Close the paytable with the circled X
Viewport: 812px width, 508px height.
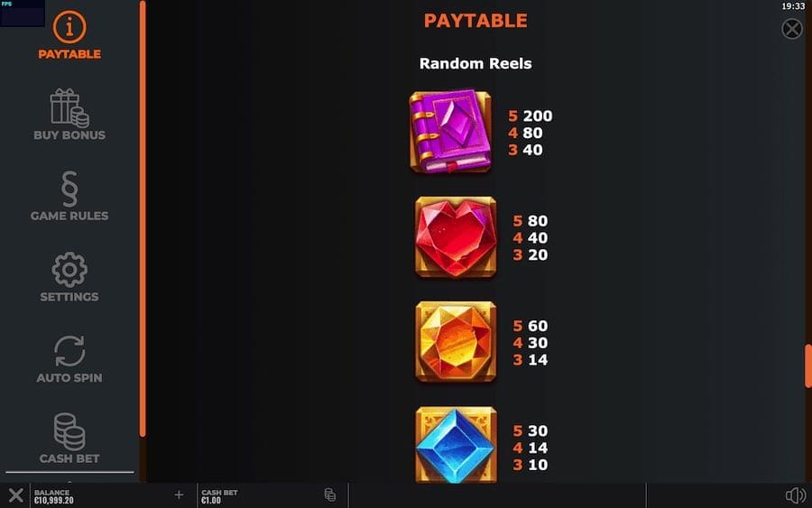pos(792,29)
